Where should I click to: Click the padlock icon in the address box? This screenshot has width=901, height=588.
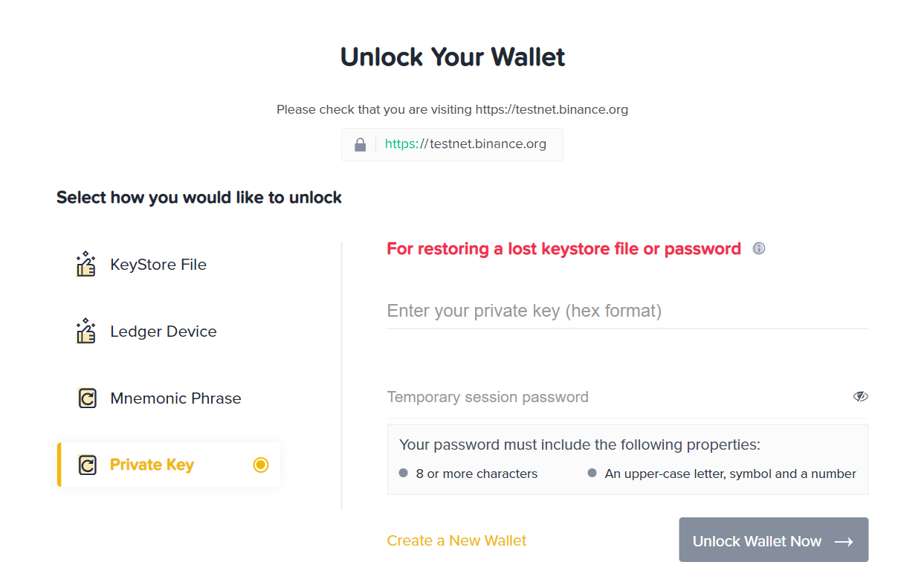point(360,143)
